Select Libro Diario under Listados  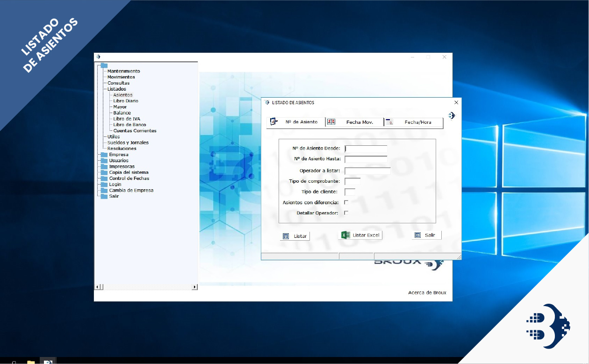click(x=126, y=101)
